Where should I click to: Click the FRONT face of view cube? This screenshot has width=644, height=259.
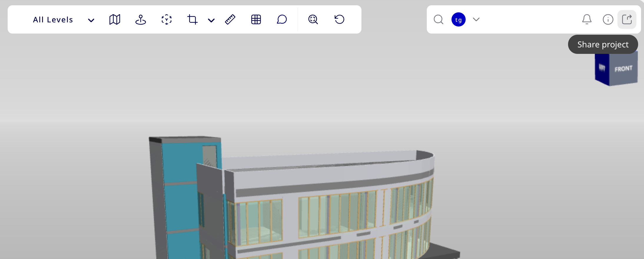(623, 69)
